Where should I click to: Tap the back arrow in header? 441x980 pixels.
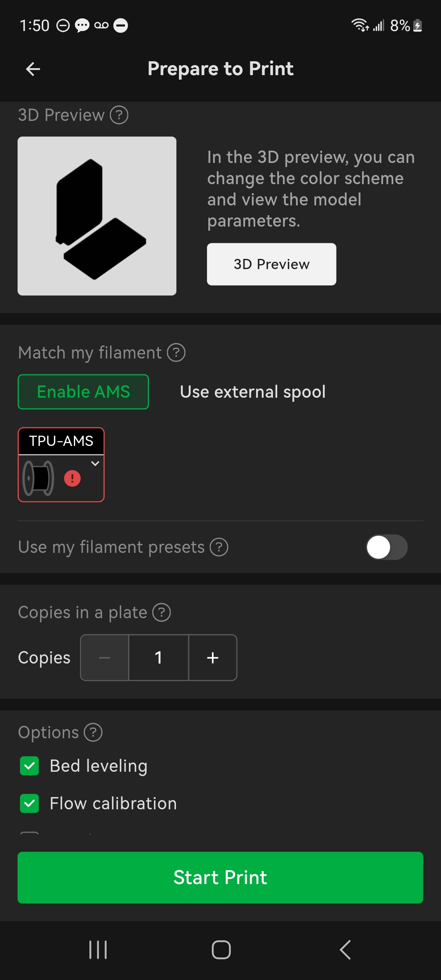33,69
